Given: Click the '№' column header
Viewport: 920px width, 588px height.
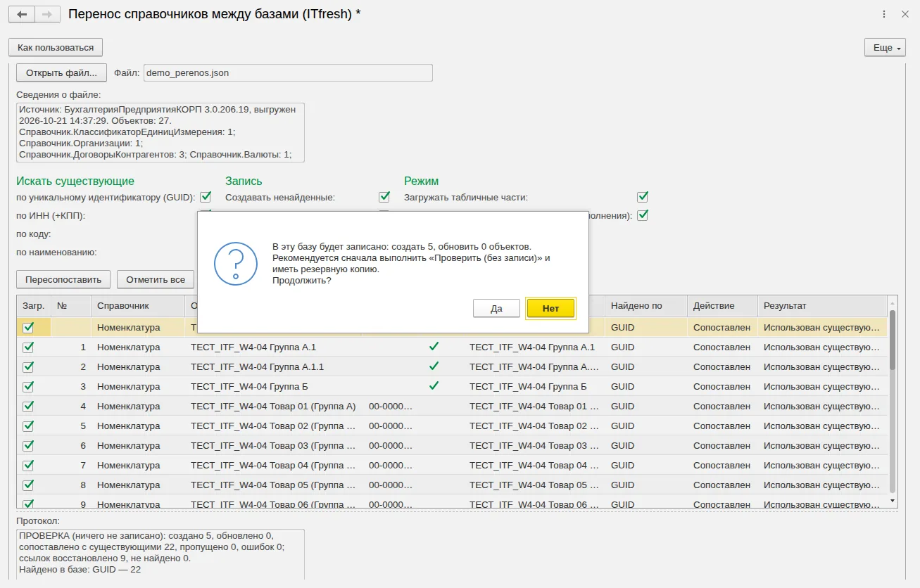Looking at the screenshot, I should 71,306.
